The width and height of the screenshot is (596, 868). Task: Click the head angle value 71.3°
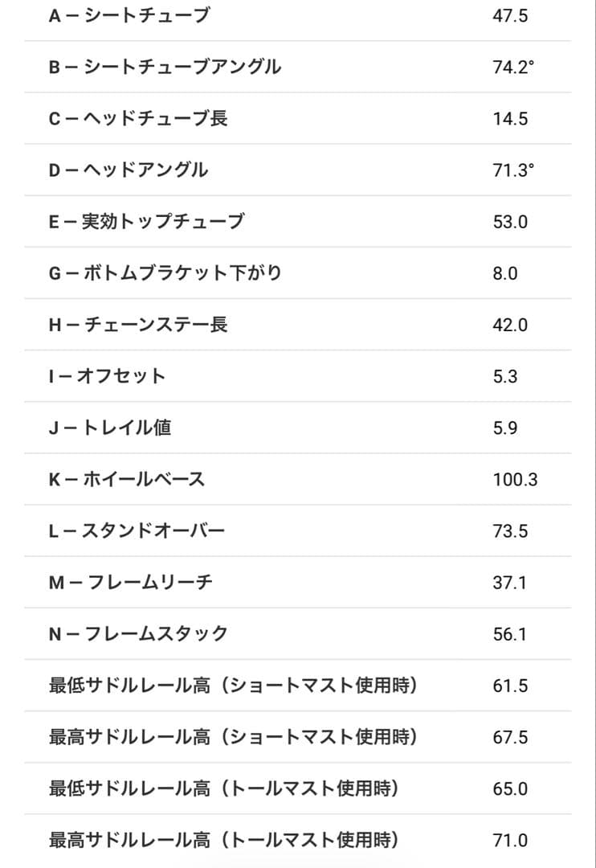coord(513,170)
